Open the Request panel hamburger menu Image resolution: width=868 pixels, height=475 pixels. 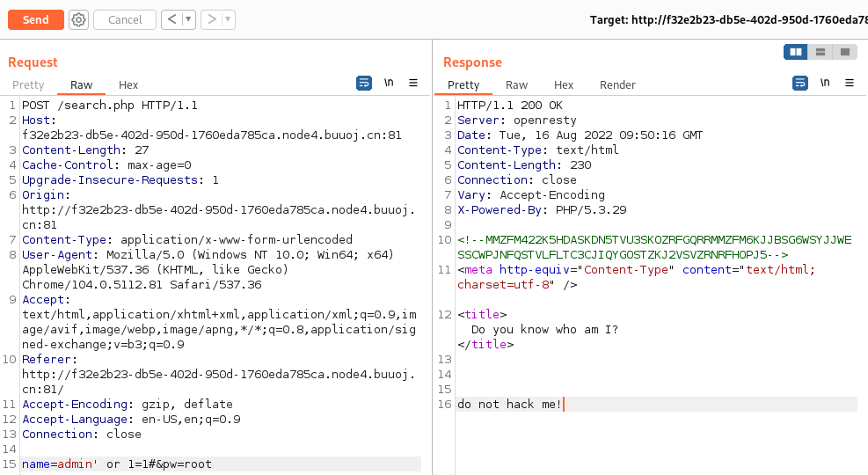[413, 83]
